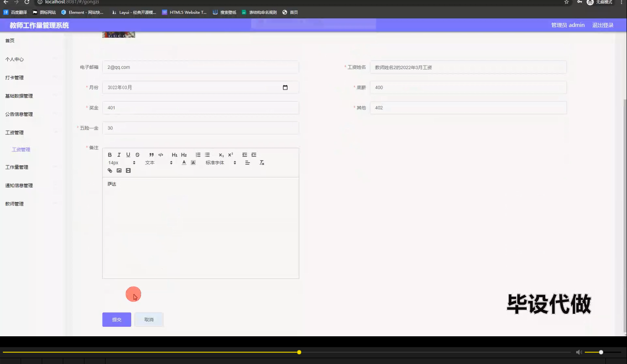627x364 pixels.
Task: Submit the form with 提交 button
Action: pos(117,319)
